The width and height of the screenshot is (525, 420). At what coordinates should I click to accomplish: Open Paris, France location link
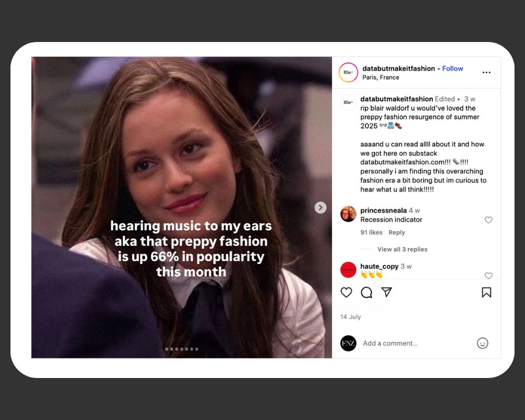(x=381, y=77)
